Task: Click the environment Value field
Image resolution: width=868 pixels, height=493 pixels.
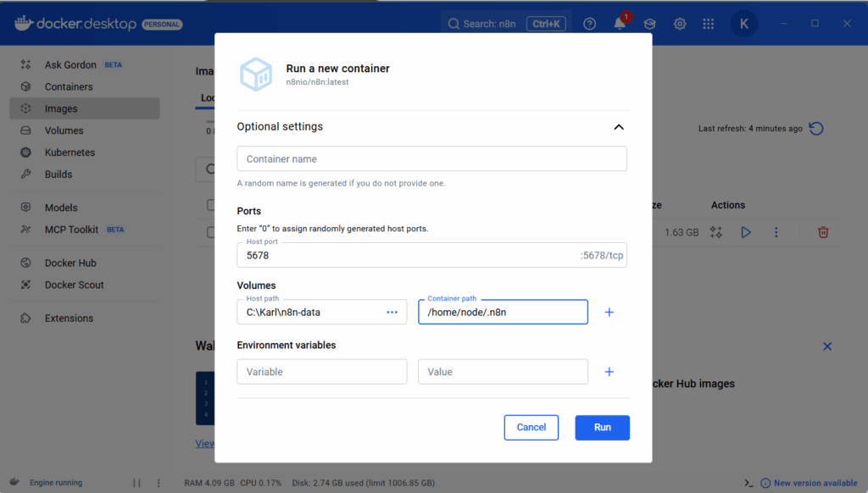Action: coord(503,372)
